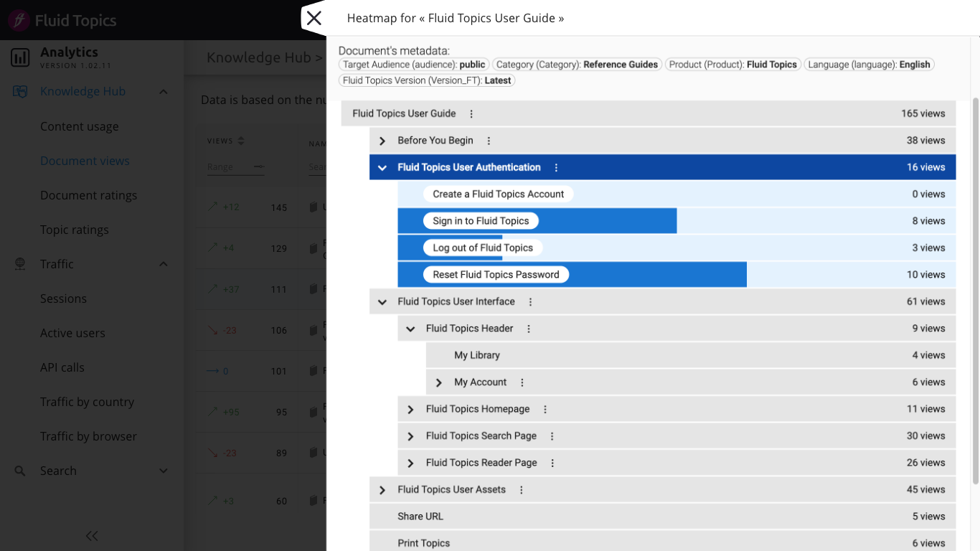Click the Analytics bar chart icon
The width and height of the screenshot is (980, 551).
pyautogui.click(x=20, y=57)
